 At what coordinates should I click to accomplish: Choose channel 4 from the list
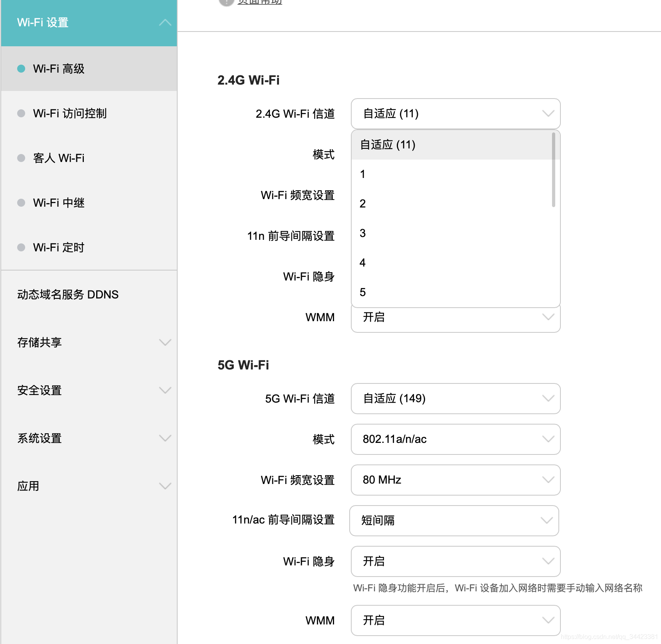click(451, 263)
